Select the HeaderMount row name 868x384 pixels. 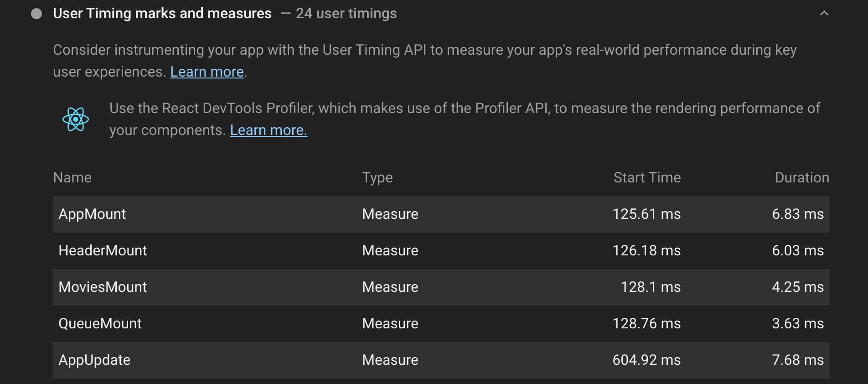[103, 250]
